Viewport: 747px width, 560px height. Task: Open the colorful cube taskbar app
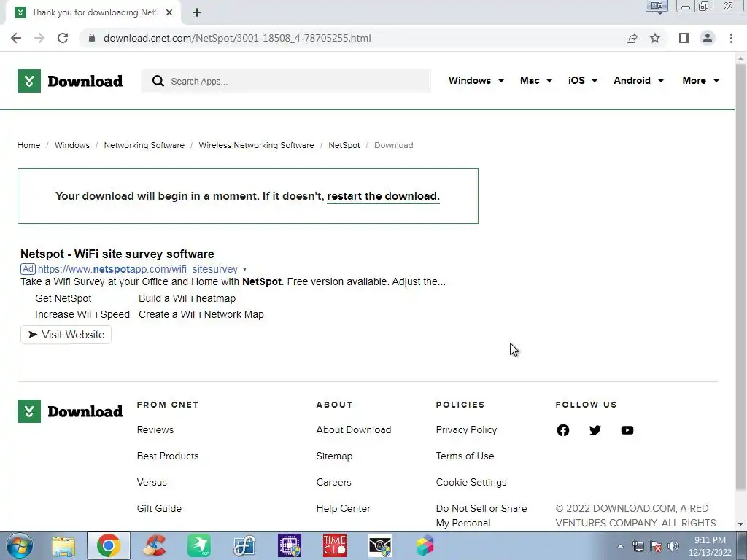[425, 545]
